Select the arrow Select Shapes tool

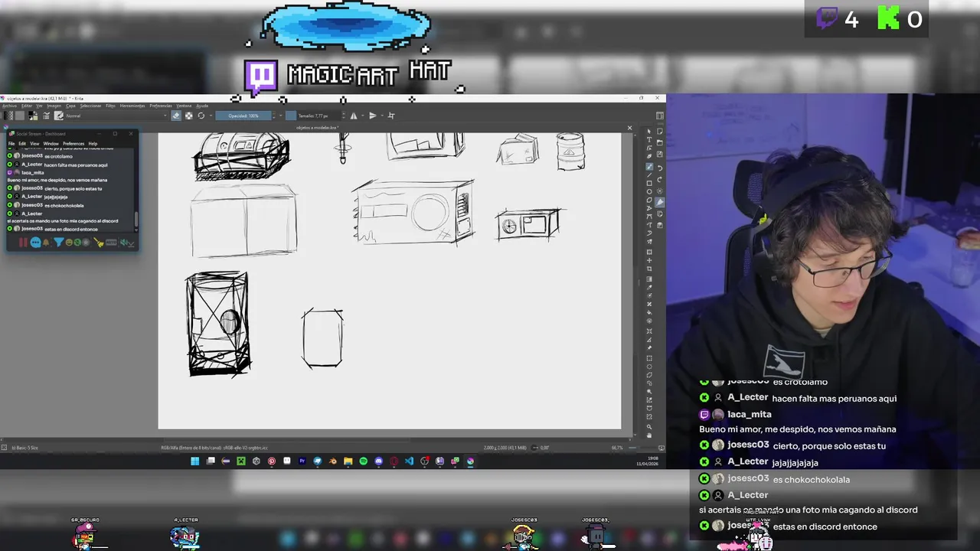(x=649, y=131)
